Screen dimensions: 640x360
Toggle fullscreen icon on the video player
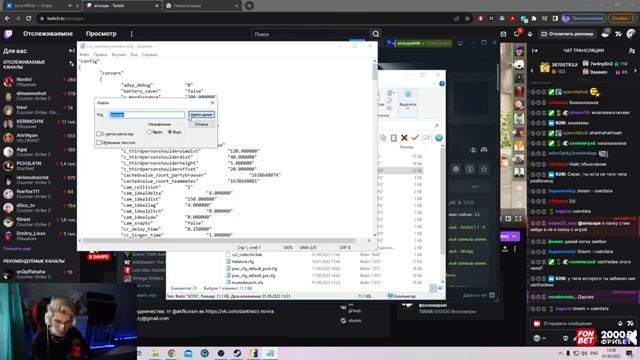point(518,219)
